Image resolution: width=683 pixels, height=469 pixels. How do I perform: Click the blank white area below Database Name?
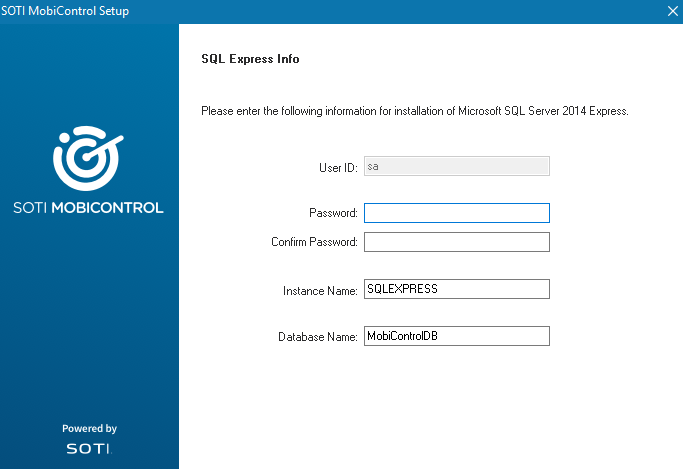[x=430, y=410]
